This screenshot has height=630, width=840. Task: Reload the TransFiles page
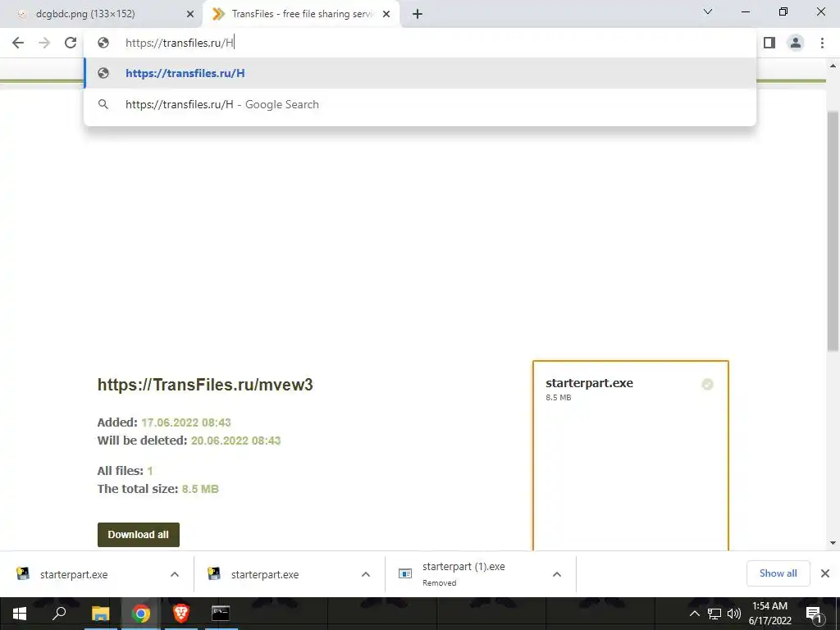71,43
